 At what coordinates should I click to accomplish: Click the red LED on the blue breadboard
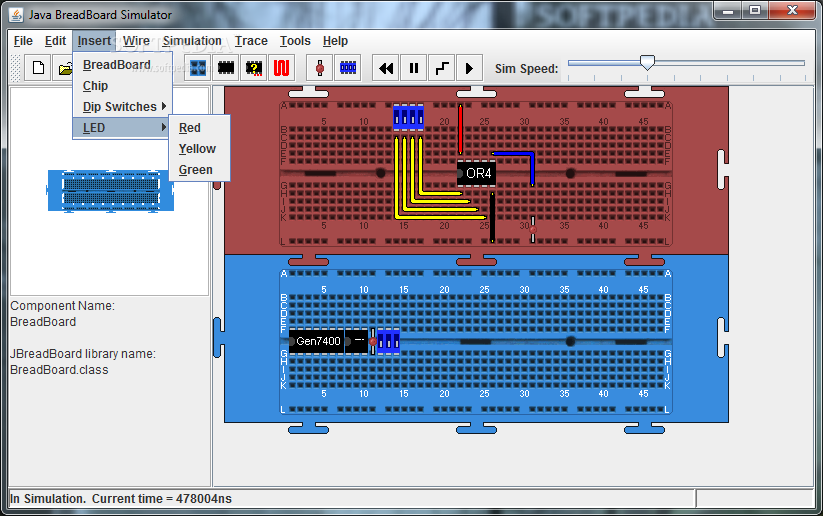click(373, 341)
